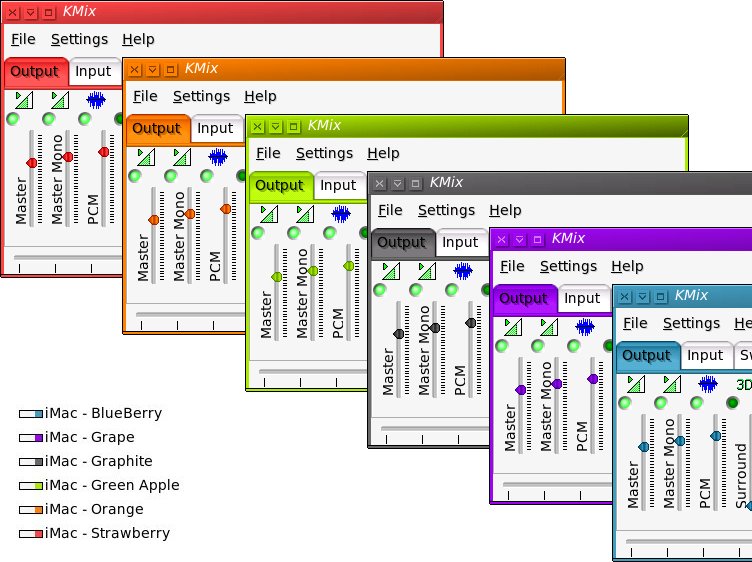The height and width of the screenshot is (562, 752).
Task: Click PCM waveform icon in green window
Action: coord(341,214)
